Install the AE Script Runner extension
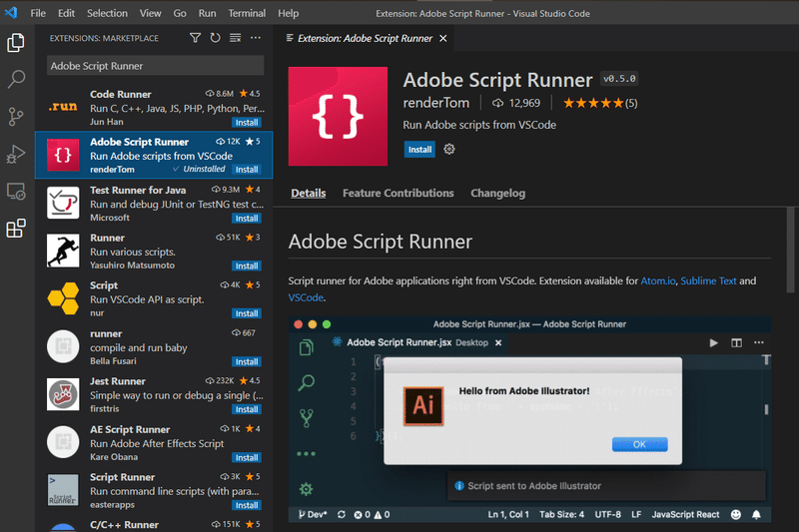This screenshot has width=799, height=532. point(247,458)
